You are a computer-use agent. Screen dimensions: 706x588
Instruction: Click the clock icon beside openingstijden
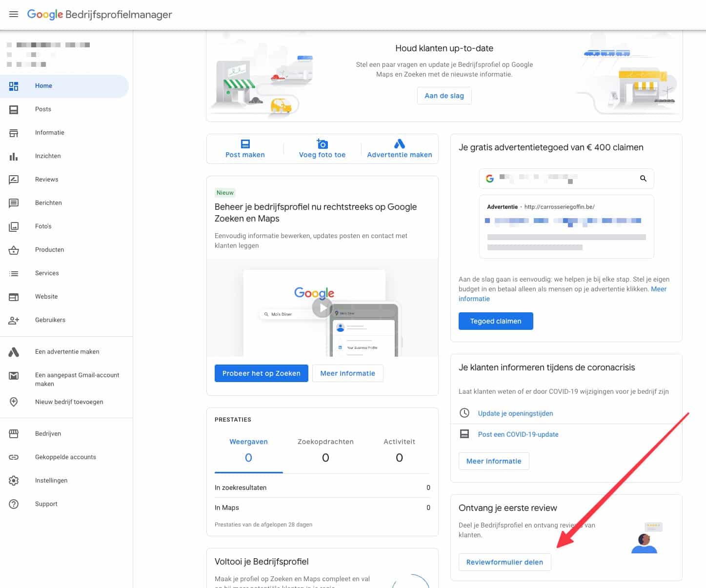click(x=464, y=413)
